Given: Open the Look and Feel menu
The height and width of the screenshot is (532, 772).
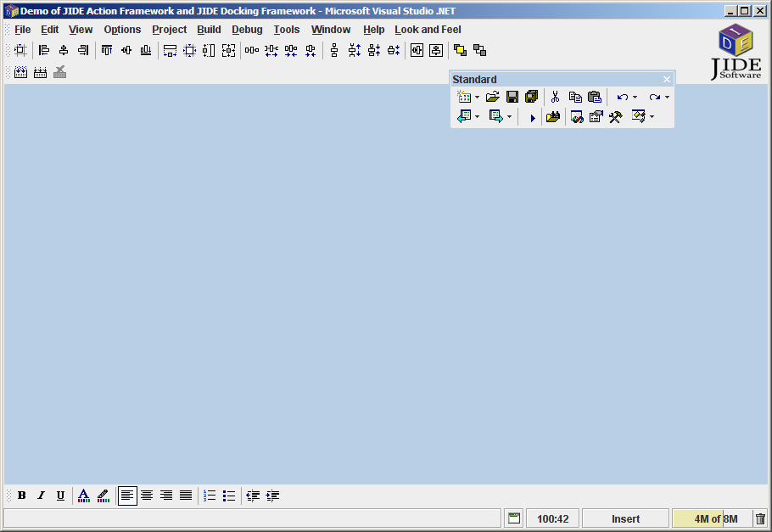Looking at the screenshot, I should [x=428, y=30].
